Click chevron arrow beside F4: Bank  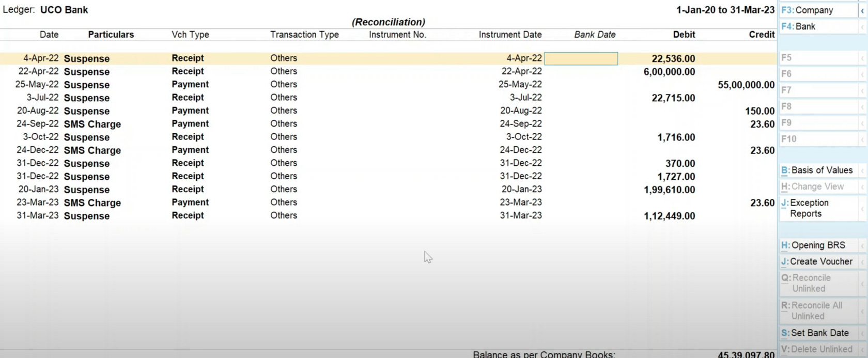click(x=862, y=27)
